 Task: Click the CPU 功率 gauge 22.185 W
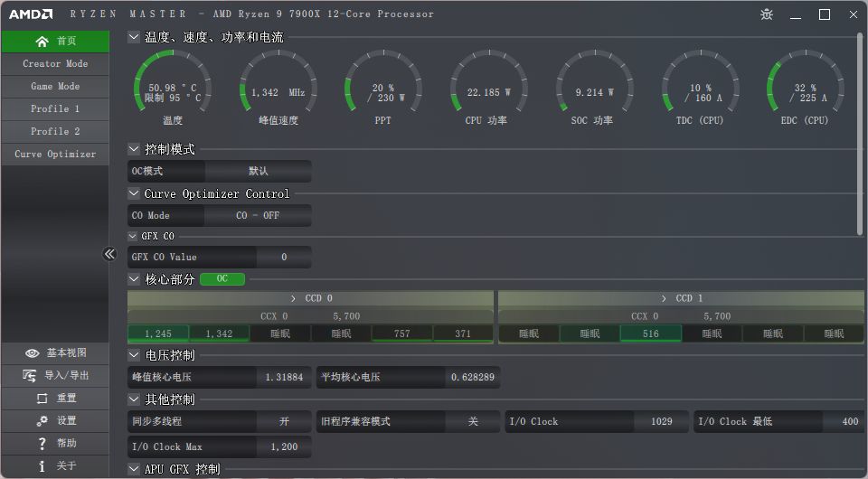coord(489,81)
